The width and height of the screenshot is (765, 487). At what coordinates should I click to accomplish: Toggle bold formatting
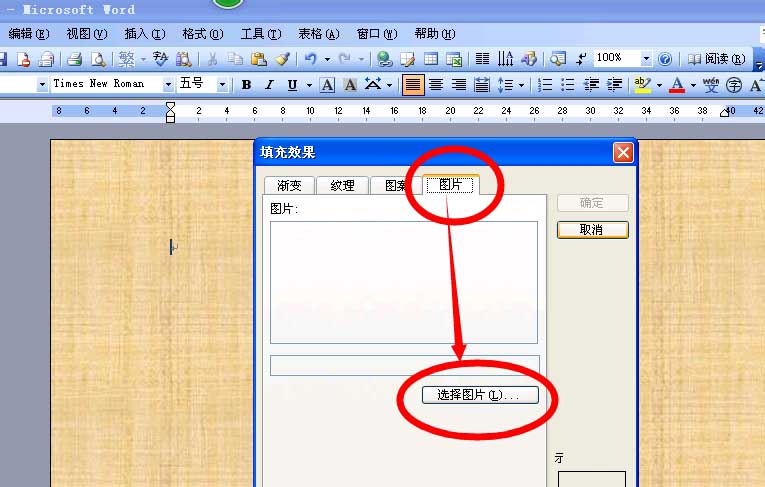(x=246, y=85)
